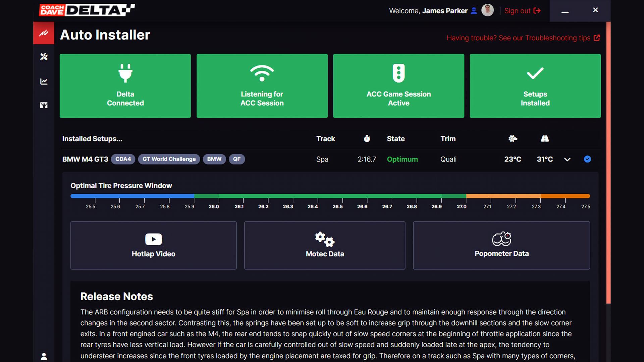Open Auto Installer sidebar icon
The width and height of the screenshot is (644, 362).
pyautogui.click(x=44, y=33)
